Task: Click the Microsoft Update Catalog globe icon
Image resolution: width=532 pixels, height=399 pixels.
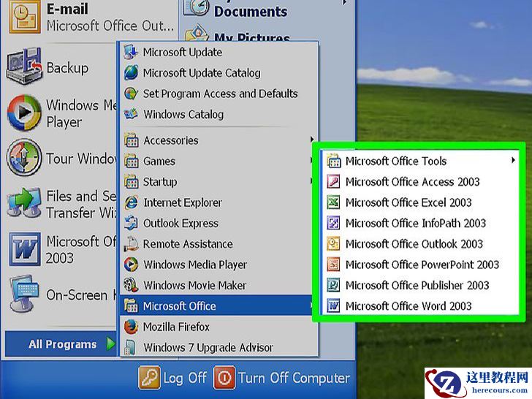Action: [x=131, y=72]
